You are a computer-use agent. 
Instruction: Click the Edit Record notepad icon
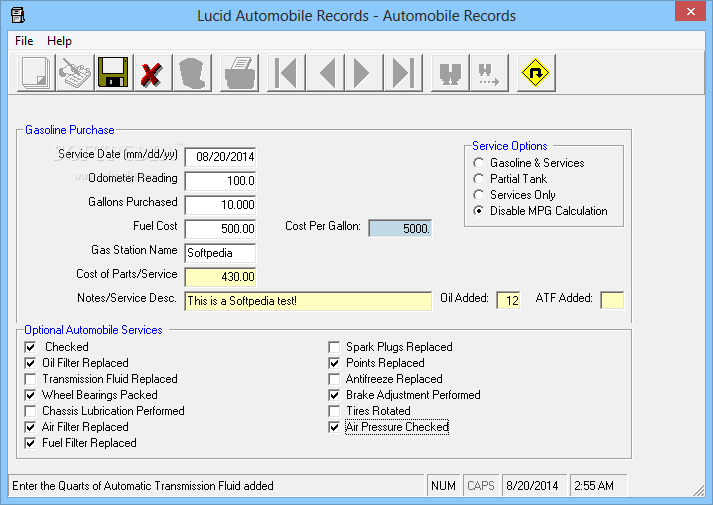coord(75,73)
